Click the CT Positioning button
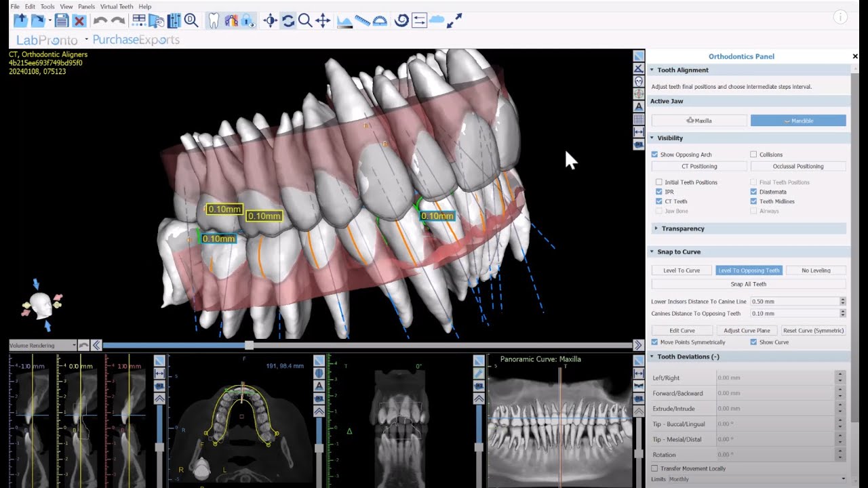868x488 pixels. [x=699, y=166]
